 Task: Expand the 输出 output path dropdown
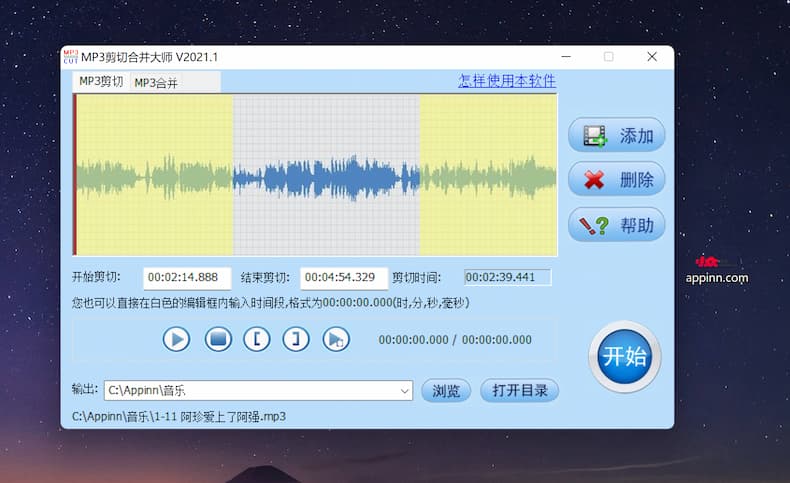[x=405, y=391]
